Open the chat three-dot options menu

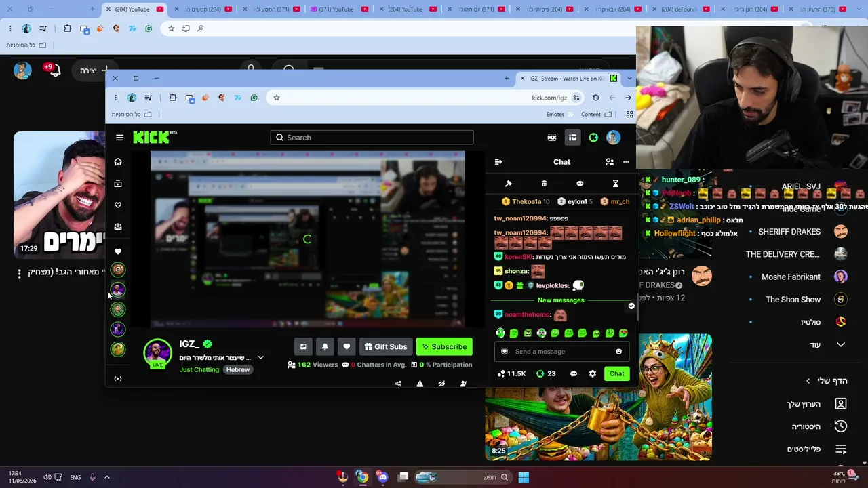[x=626, y=162]
